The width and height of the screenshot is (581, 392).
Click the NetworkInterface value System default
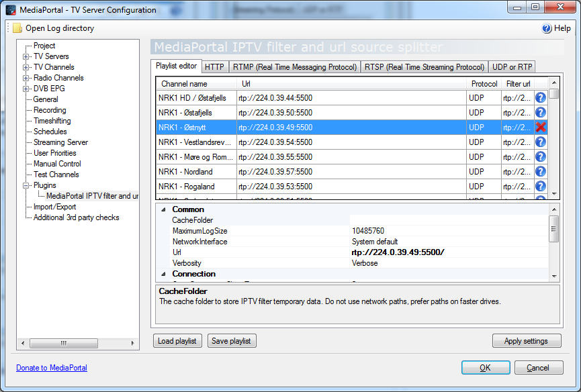[x=449, y=242]
